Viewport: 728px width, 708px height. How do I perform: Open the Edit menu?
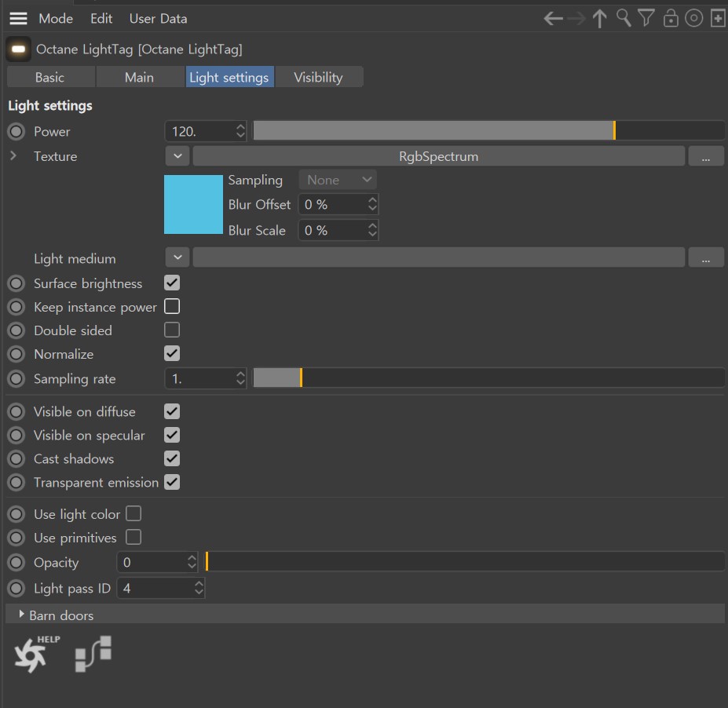(101, 19)
